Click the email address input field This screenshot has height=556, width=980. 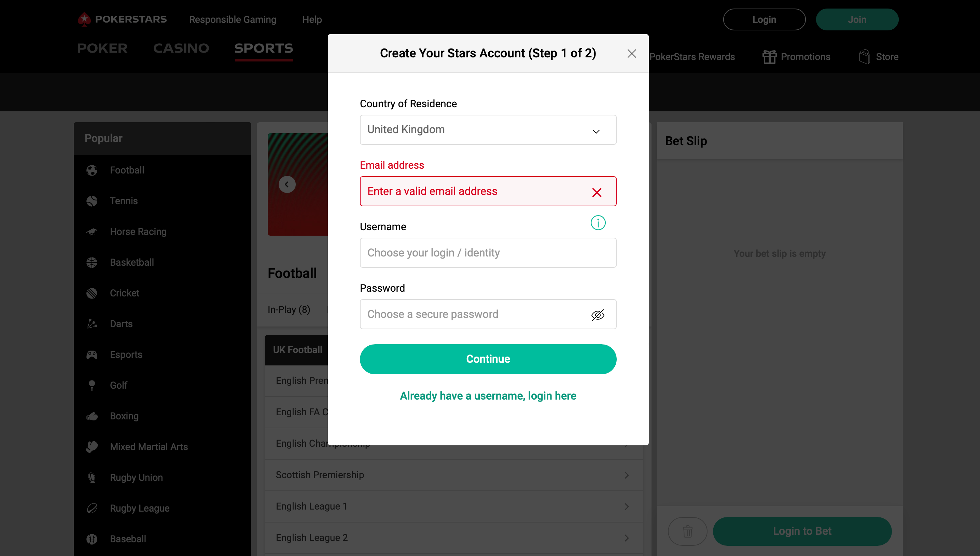pos(488,191)
